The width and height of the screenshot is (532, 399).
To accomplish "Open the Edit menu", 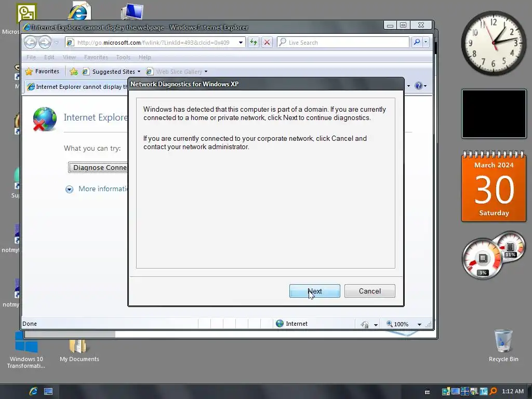I will point(49,57).
